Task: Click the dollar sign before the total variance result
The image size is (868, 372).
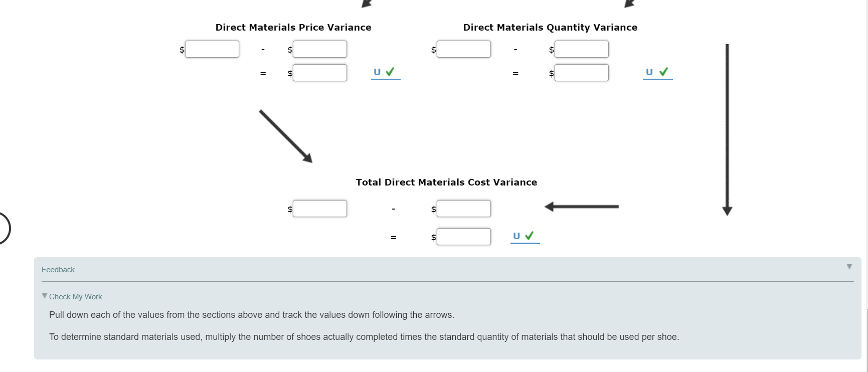Action: pos(433,237)
